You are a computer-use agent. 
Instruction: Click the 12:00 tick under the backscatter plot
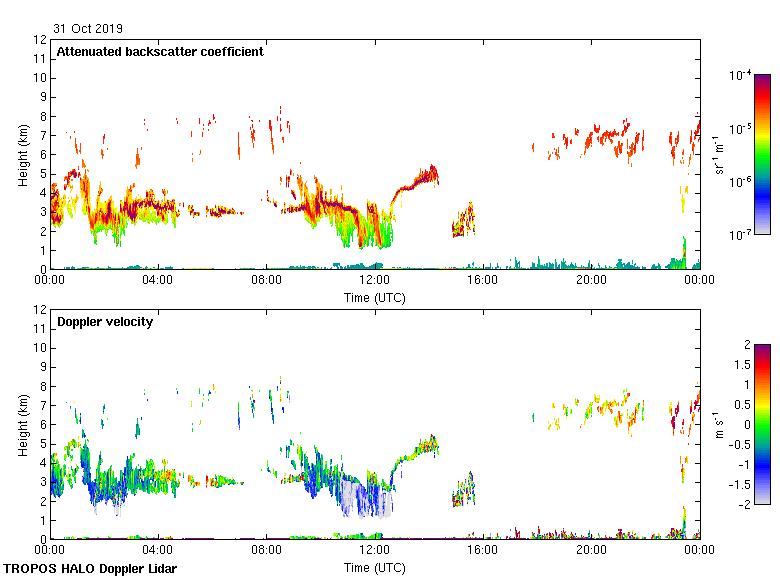click(374, 281)
